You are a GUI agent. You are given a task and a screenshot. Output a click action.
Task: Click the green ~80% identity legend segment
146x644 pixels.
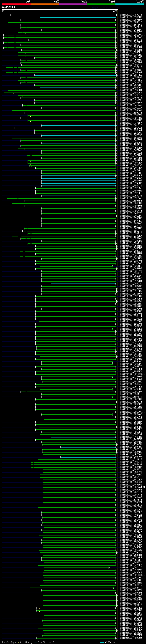(101, 4)
